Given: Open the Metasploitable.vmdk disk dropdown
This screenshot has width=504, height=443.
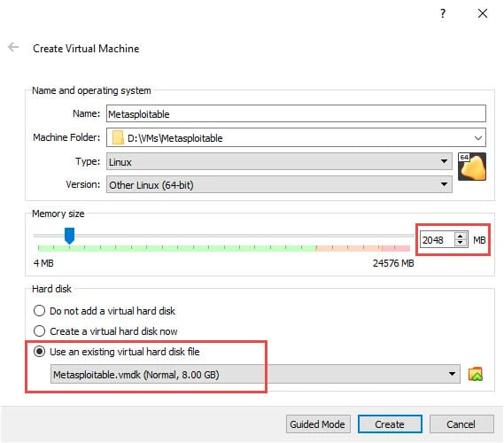Looking at the screenshot, I should pyautogui.click(x=255, y=374).
